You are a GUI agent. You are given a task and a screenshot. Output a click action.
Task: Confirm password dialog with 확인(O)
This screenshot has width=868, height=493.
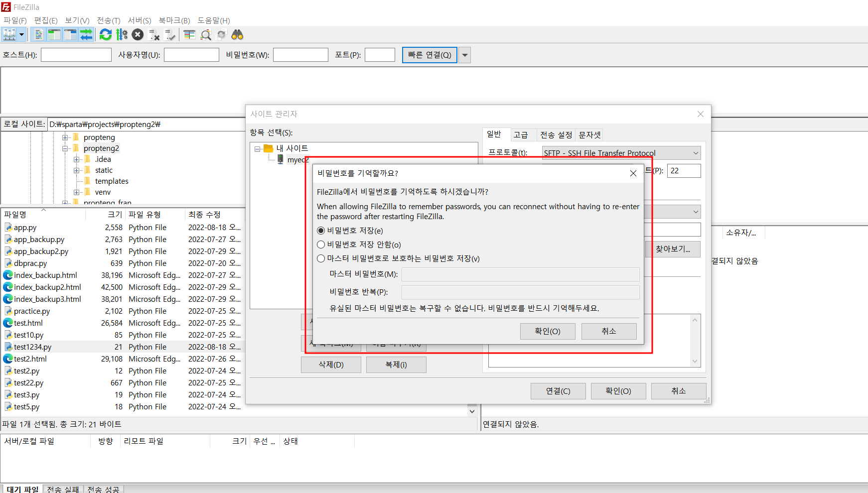[548, 331]
